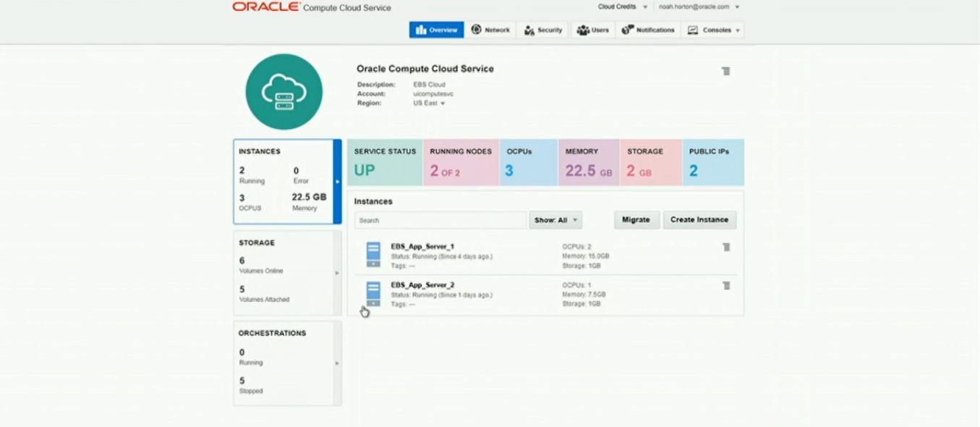
Task: Click the 'uicomputesvc' account value
Action: [x=433, y=94]
